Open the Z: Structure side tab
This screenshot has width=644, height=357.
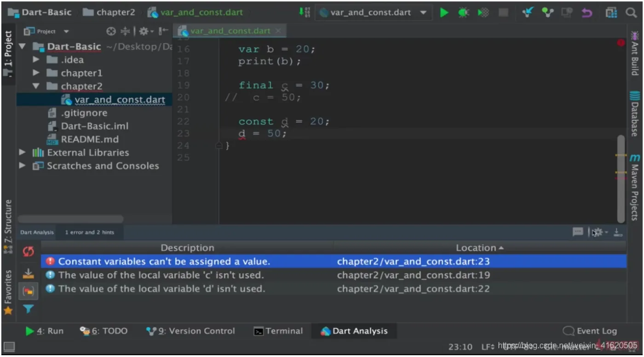pyautogui.click(x=8, y=227)
